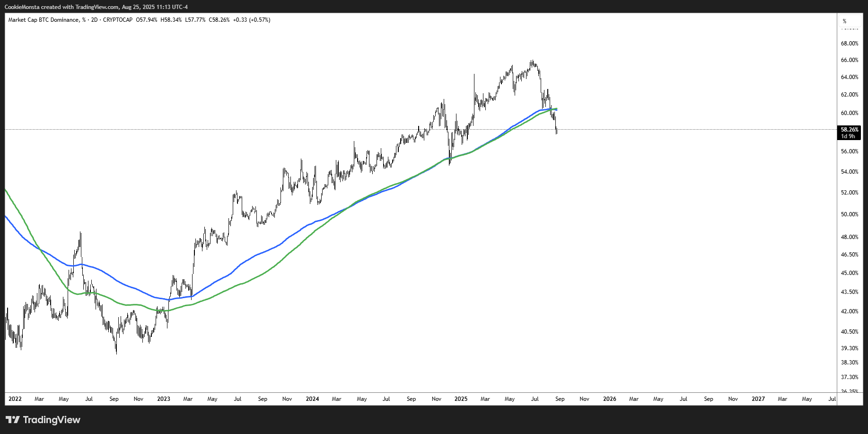868x434 pixels.
Task: Click the 2024 label on time axis
Action: [312, 399]
